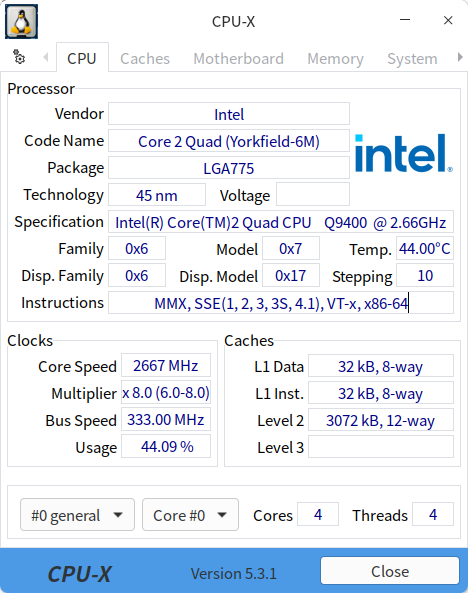The height and width of the screenshot is (593, 468).
Task: Click the Multiplier value x 8.0 (6.0-8.0)
Action: [166, 393]
